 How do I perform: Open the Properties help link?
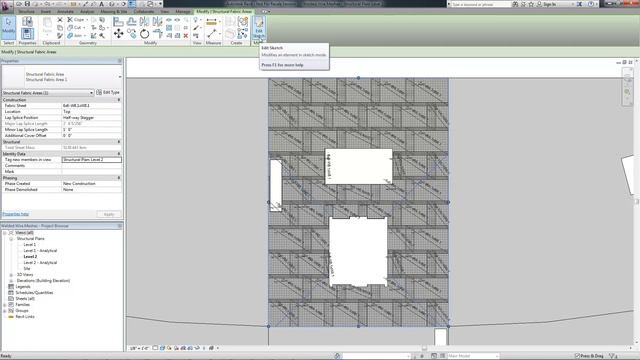pyautogui.click(x=16, y=214)
